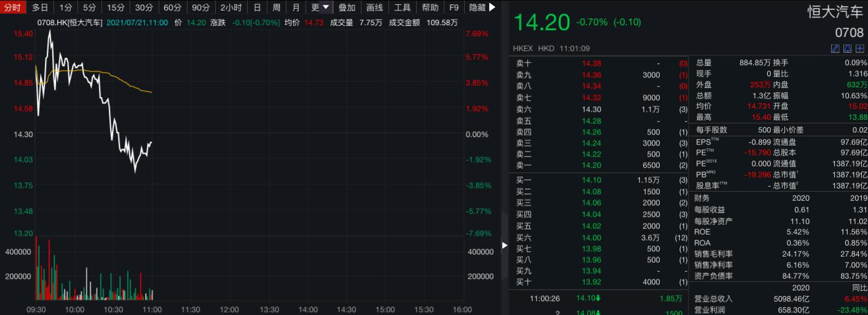Click the 最低 value 13.88
Screen dimensions: 868x315
coord(857,117)
